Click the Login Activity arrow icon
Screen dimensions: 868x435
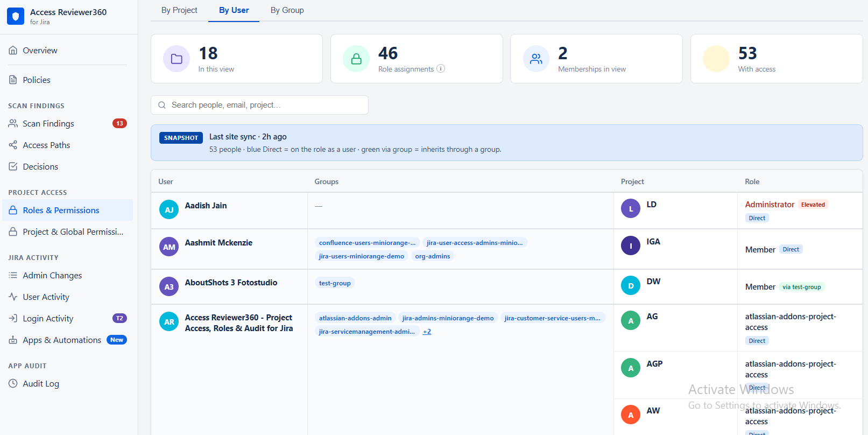[13, 318]
